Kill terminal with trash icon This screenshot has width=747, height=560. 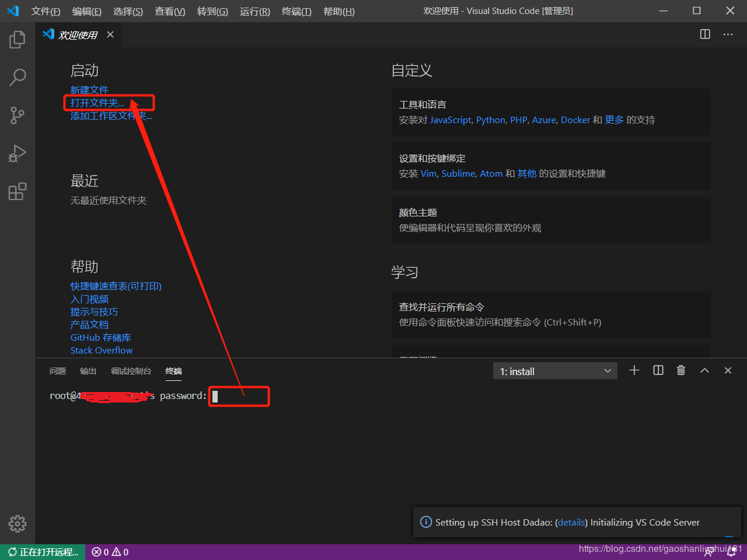681,370
